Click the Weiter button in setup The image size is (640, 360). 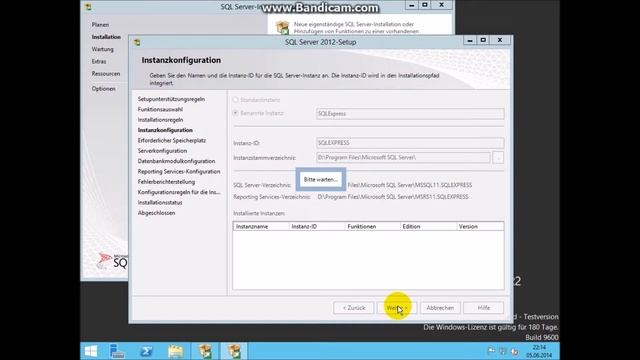click(x=397, y=308)
